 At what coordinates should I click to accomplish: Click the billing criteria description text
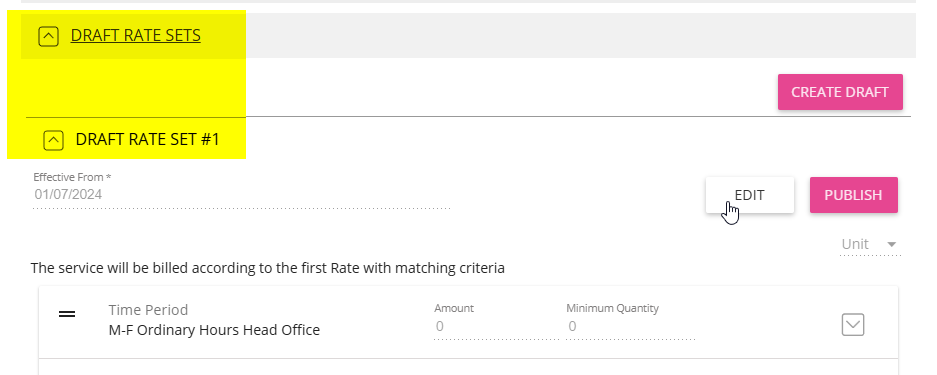pos(268,268)
